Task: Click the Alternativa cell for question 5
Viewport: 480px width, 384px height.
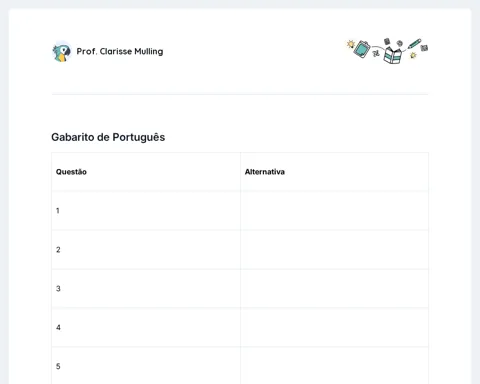Action: click(334, 366)
